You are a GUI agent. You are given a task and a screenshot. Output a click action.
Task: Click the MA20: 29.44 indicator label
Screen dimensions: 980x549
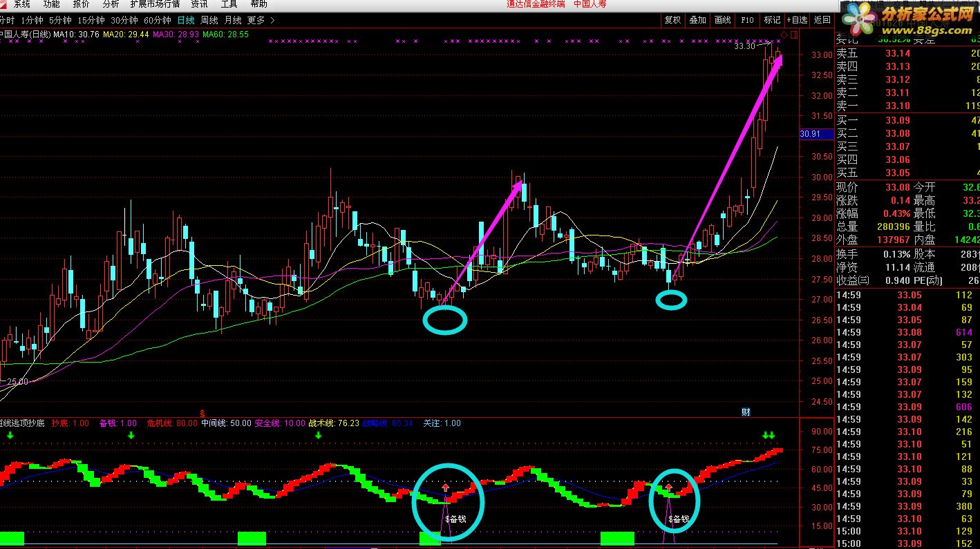point(126,34)
